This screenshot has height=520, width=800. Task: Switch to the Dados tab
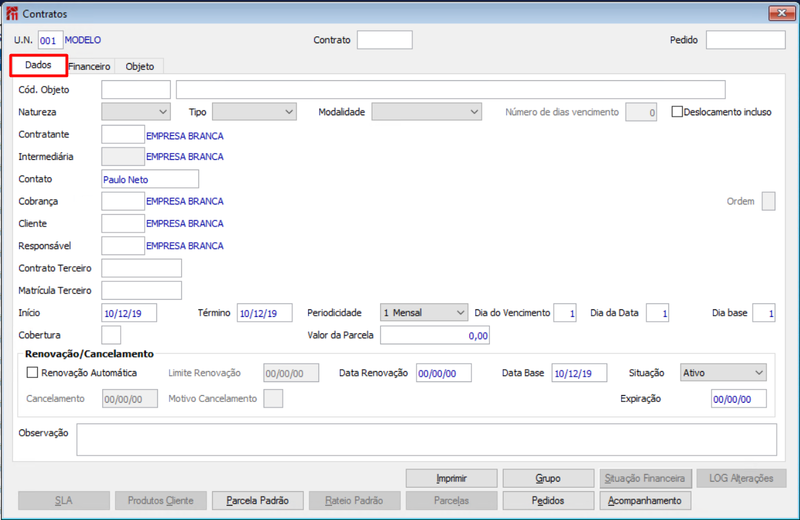tap(38, 65)
